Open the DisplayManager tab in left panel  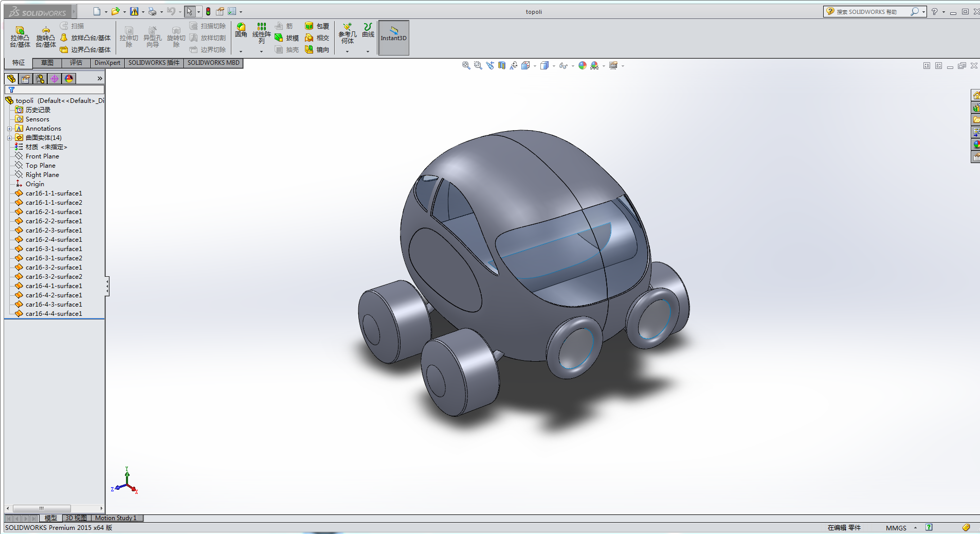(x=69, y=78)
